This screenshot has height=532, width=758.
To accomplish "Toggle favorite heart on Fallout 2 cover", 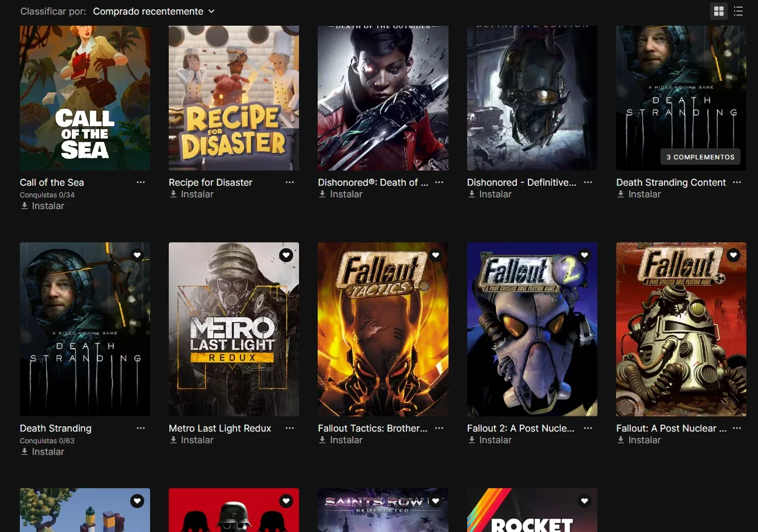I will pyautogui.click(x=585, y=255).
